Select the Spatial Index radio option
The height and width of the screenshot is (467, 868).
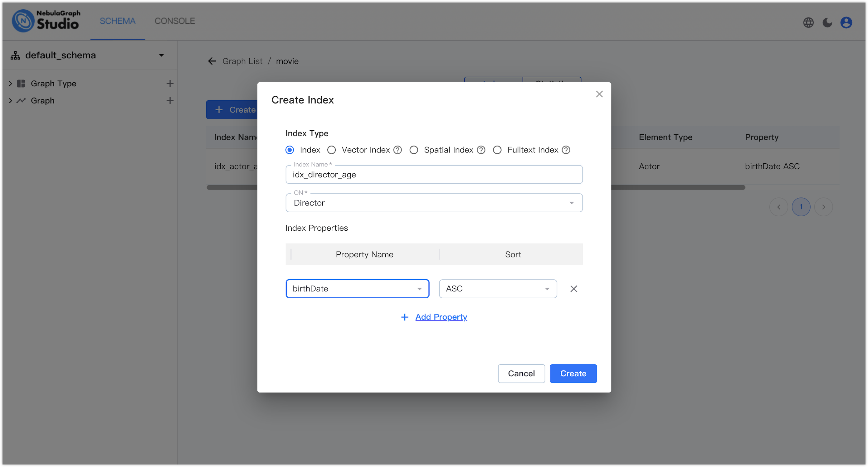pyautogui.click(x=413, y=150)
